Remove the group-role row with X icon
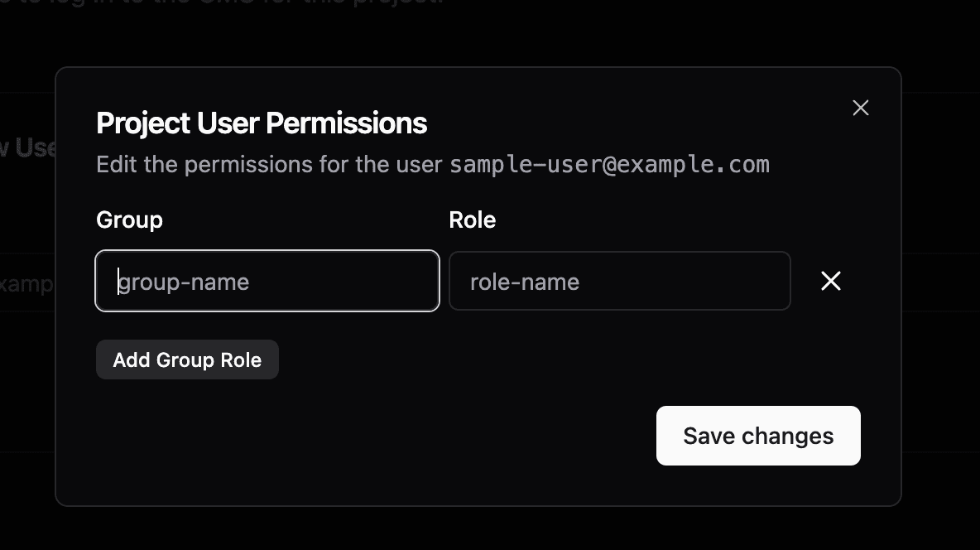 [831, 281]
